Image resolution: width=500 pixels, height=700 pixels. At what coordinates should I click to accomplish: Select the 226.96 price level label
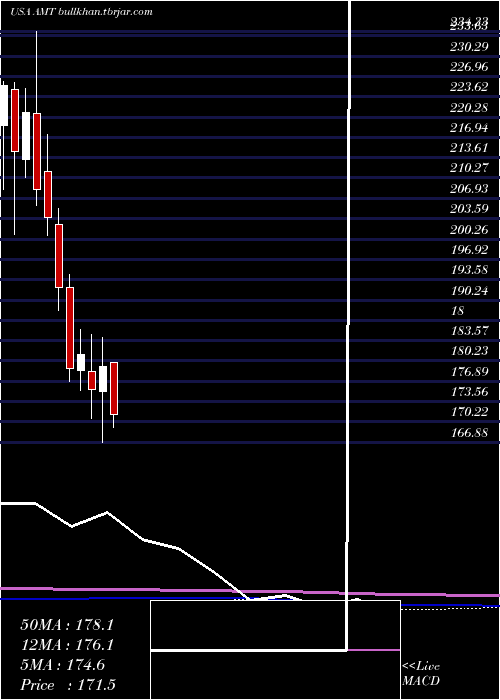coord(469,67)
